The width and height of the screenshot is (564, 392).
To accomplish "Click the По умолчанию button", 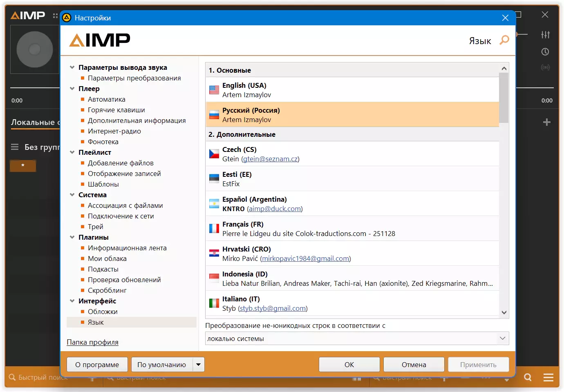I will click(162, 365).
